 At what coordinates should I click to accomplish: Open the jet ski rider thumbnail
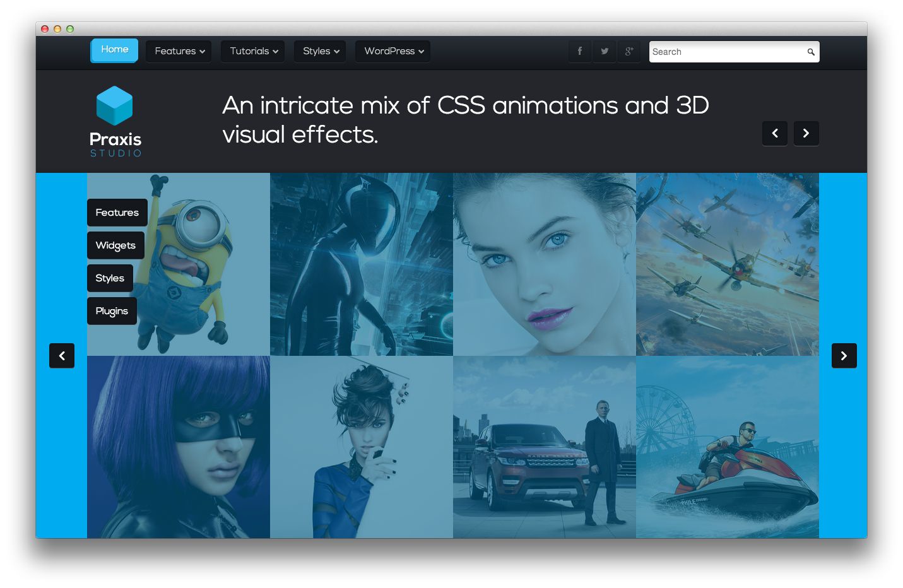click(728, 447)
